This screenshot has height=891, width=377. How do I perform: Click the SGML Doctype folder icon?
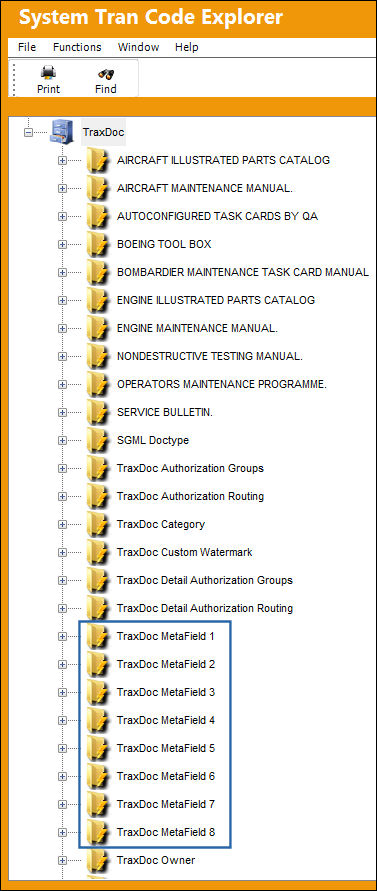(98, 440)
